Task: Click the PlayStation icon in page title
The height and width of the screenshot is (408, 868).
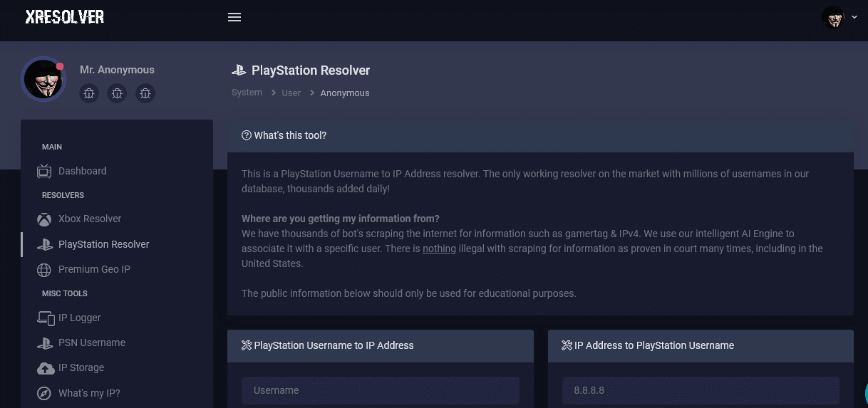Action: (239, 70)
